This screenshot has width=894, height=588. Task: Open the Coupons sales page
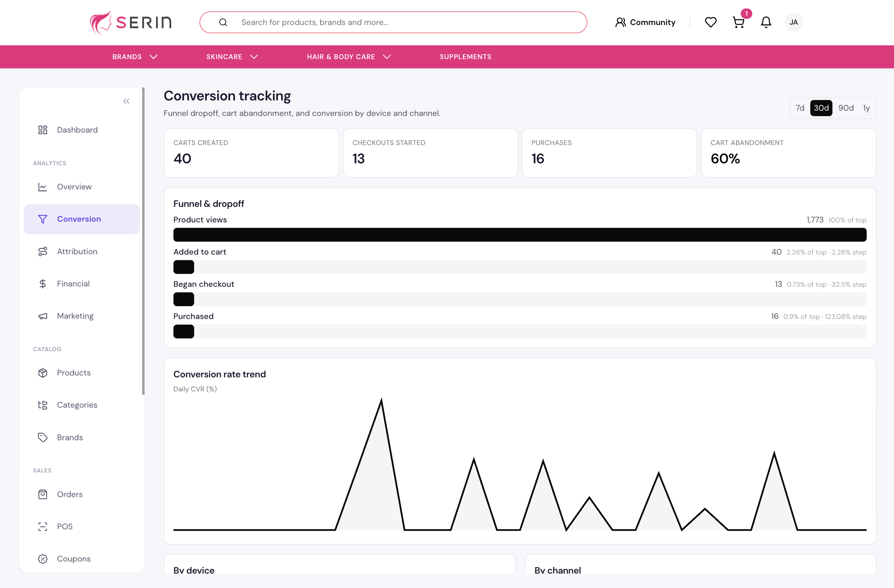pyautogui.click(x=82, y=559)
